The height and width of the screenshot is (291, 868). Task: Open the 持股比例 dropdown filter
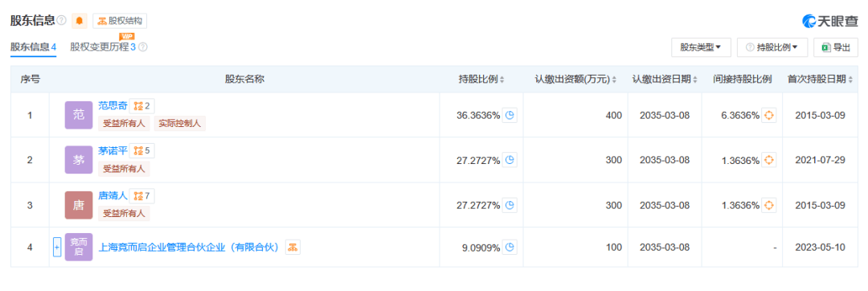pos(772,47)
